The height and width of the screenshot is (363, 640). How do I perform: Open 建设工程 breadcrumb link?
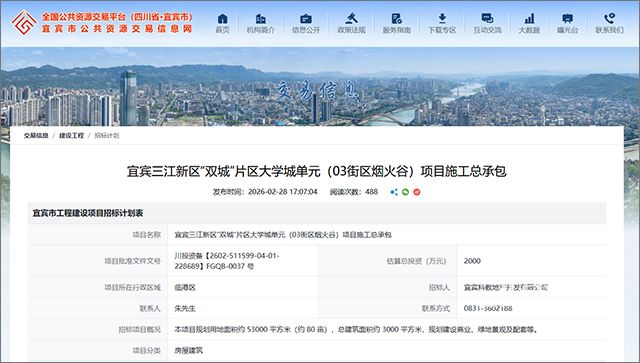click(x=71, y=136)
